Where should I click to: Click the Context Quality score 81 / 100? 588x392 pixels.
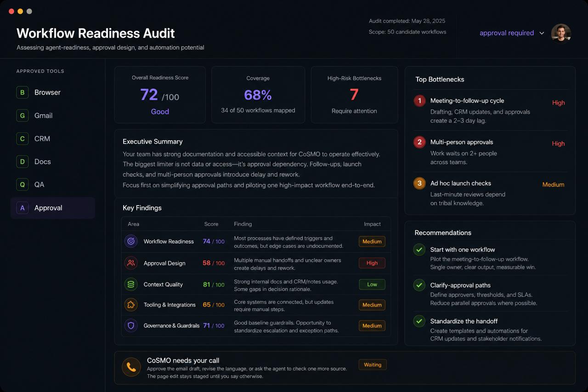click(x=214, y=284)
